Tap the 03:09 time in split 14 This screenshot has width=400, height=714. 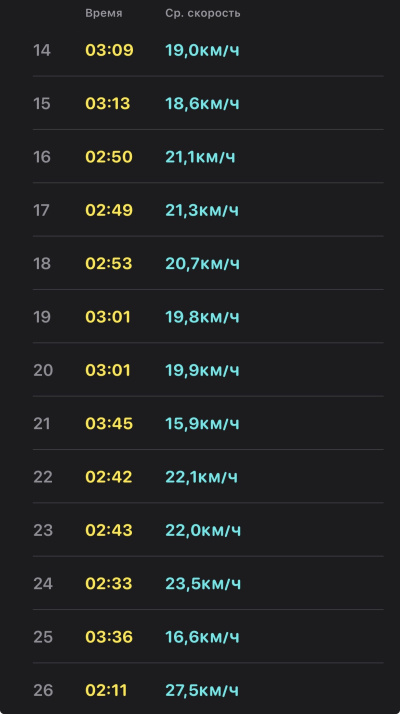click(x=109, y=50)
